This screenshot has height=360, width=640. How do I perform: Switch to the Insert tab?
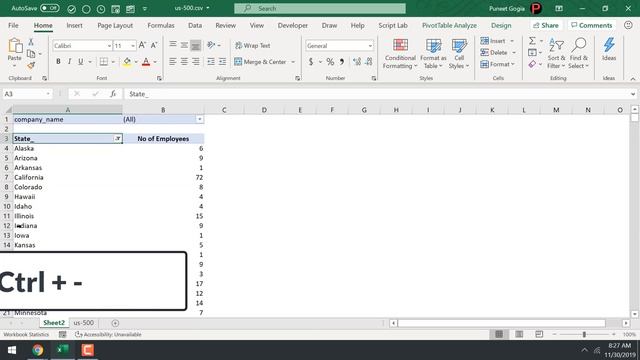pos(74,25)
